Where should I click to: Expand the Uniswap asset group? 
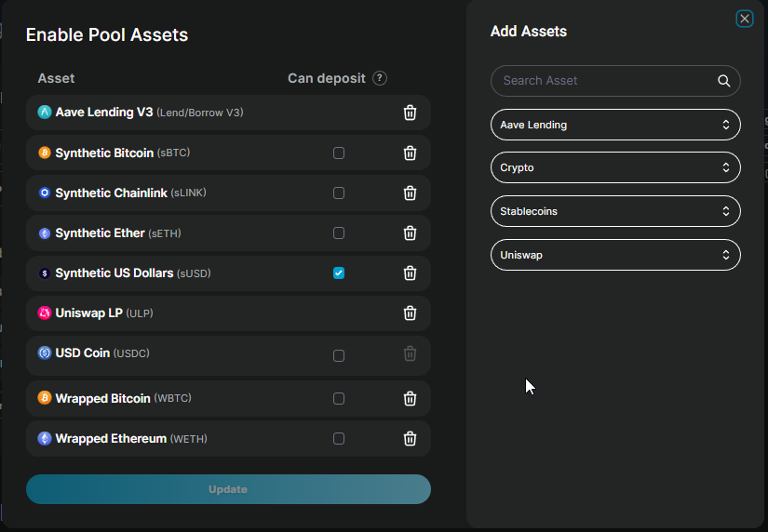(x=615, y=255)
